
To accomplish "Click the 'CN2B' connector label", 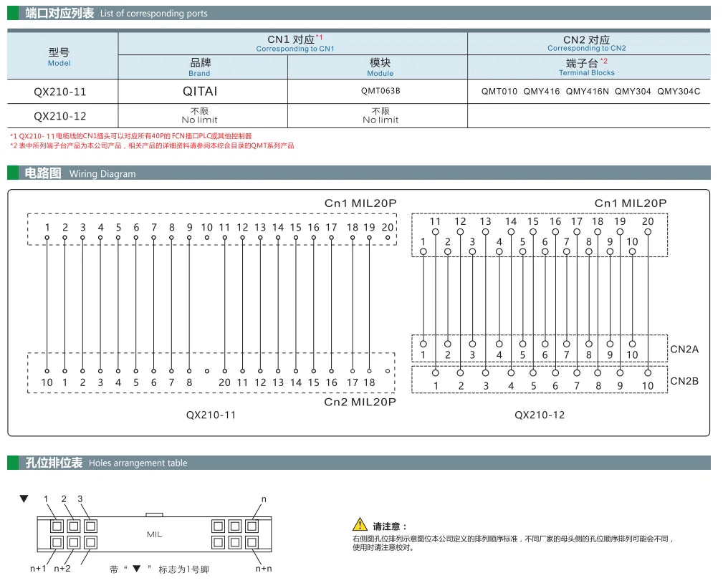I will [684, 381].
